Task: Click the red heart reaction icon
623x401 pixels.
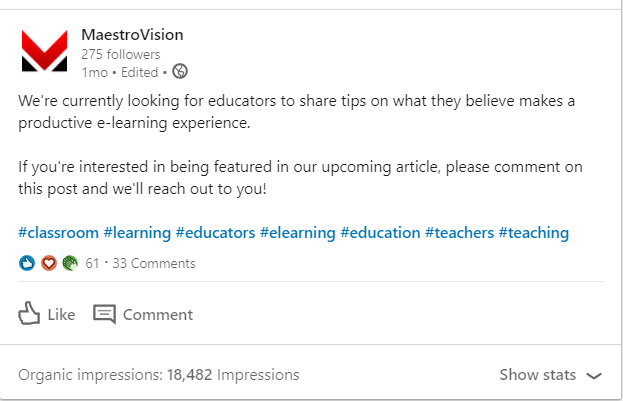Action: (48, 264)
